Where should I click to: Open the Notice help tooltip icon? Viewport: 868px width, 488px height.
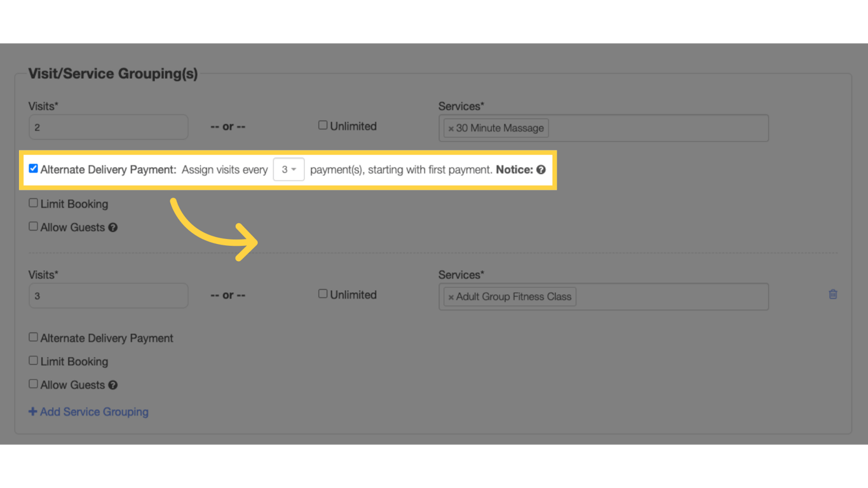(539, 169)
